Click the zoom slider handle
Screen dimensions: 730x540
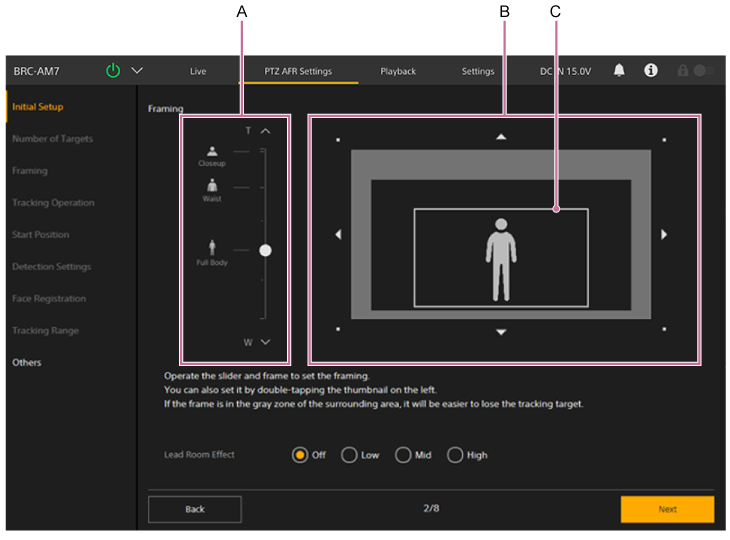(x=265, y=251)
